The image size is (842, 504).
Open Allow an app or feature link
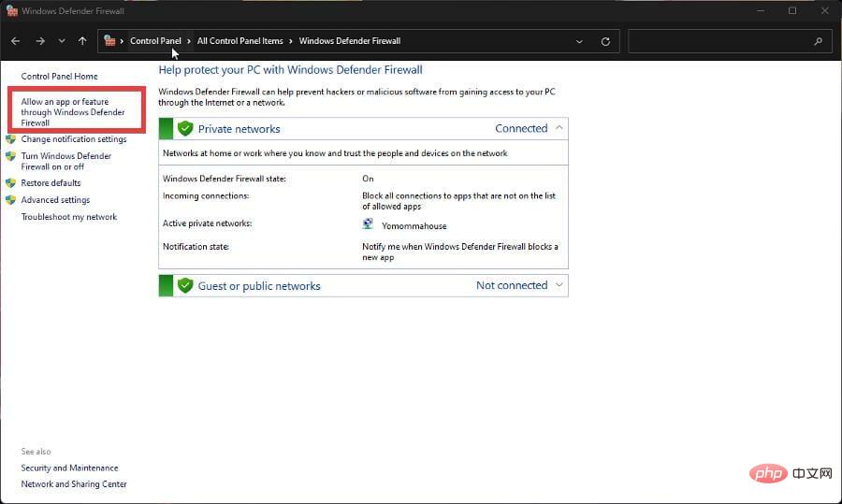72,111
